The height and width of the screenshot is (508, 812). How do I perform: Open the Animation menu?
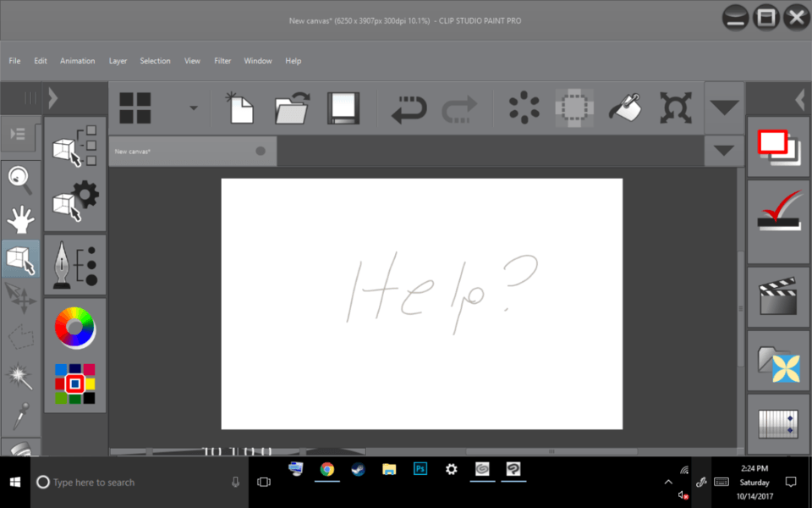(78, 61)
